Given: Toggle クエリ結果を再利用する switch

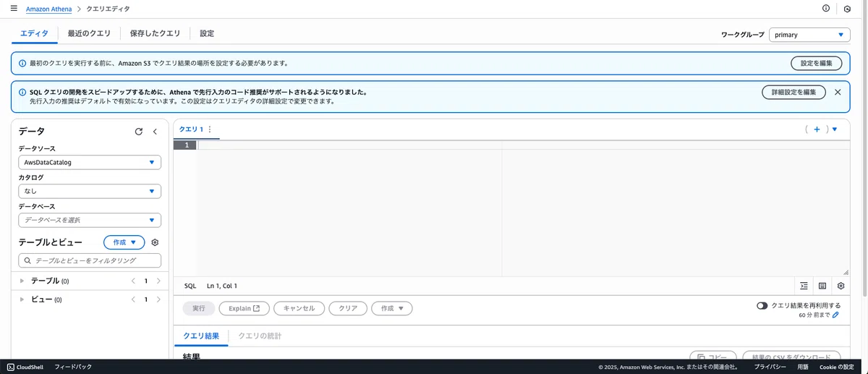Looking at the screenshot, I should coord(762,306).
